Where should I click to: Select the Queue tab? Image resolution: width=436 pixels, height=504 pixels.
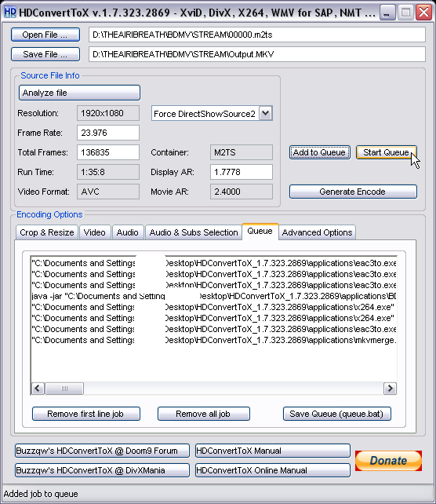point(260,232)
